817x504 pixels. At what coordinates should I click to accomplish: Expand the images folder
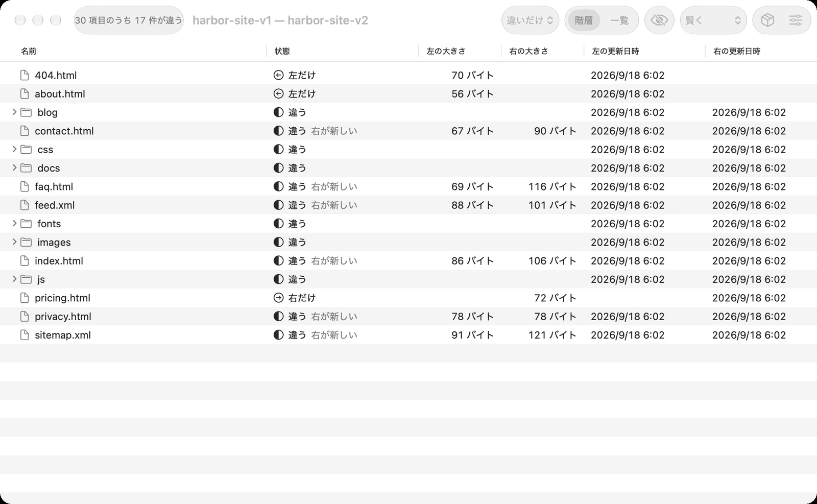click(14, 242)
